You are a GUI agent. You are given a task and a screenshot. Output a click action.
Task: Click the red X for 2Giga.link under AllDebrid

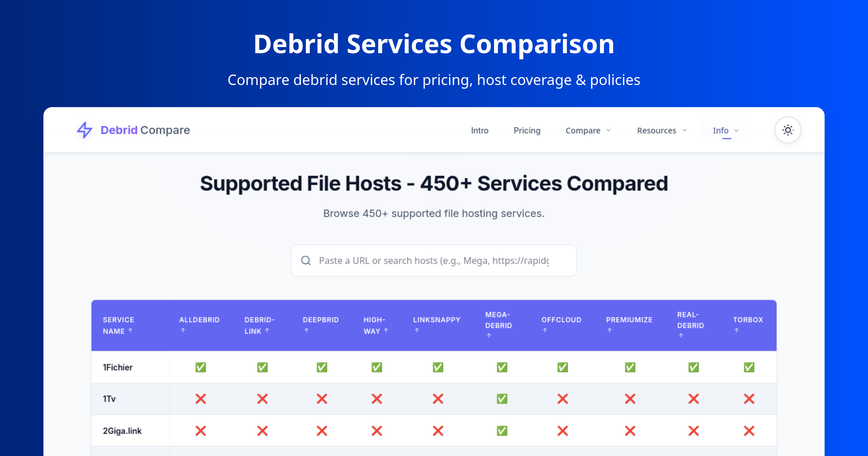tap(200, 431)
